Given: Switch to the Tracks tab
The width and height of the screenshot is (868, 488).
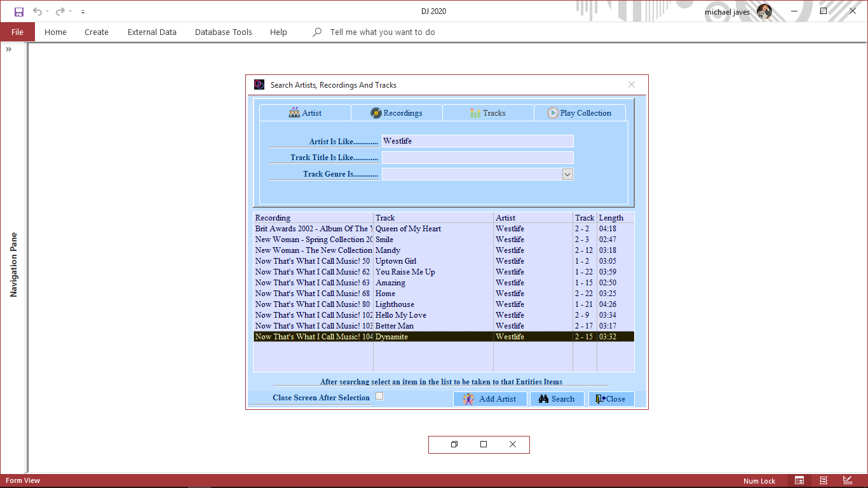Looking at the screenshot, I should click(x=488, y=112).
